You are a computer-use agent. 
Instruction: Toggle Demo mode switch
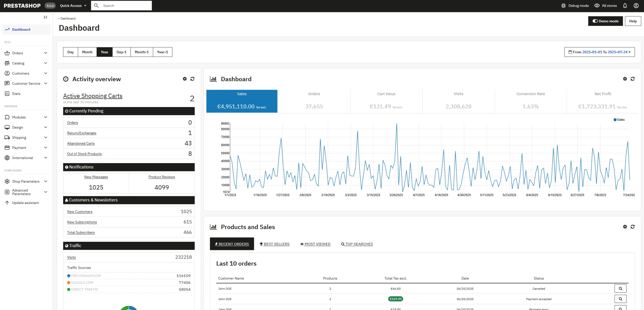point(605,21)
